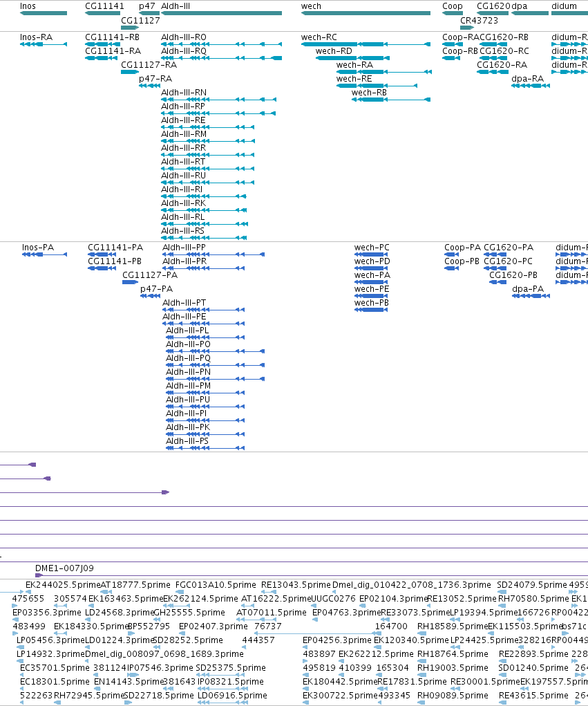Viewport: 588px width, 706px height.
Task: Click the wech-RA transcript label
Action: tap(354, 65)
